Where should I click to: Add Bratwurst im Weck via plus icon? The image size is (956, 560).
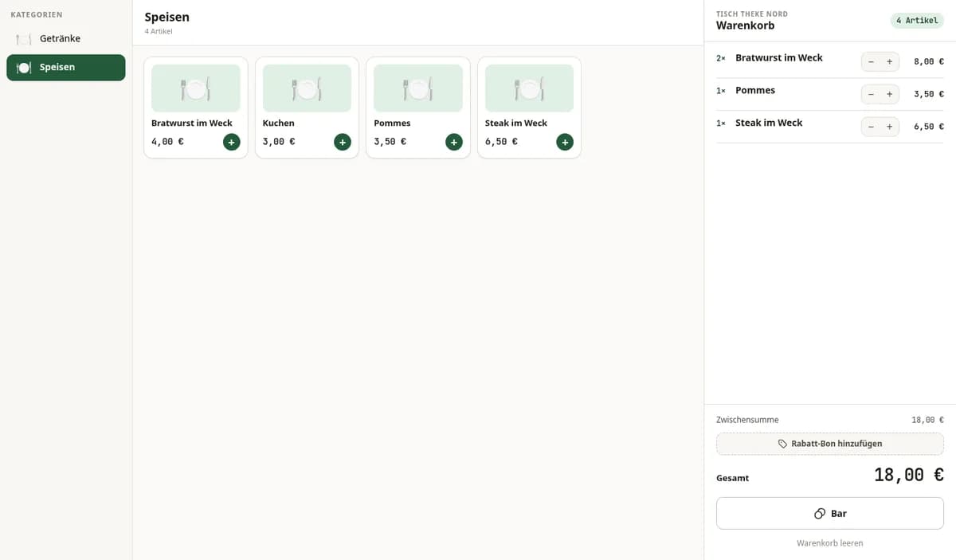[x=231, y=142]
